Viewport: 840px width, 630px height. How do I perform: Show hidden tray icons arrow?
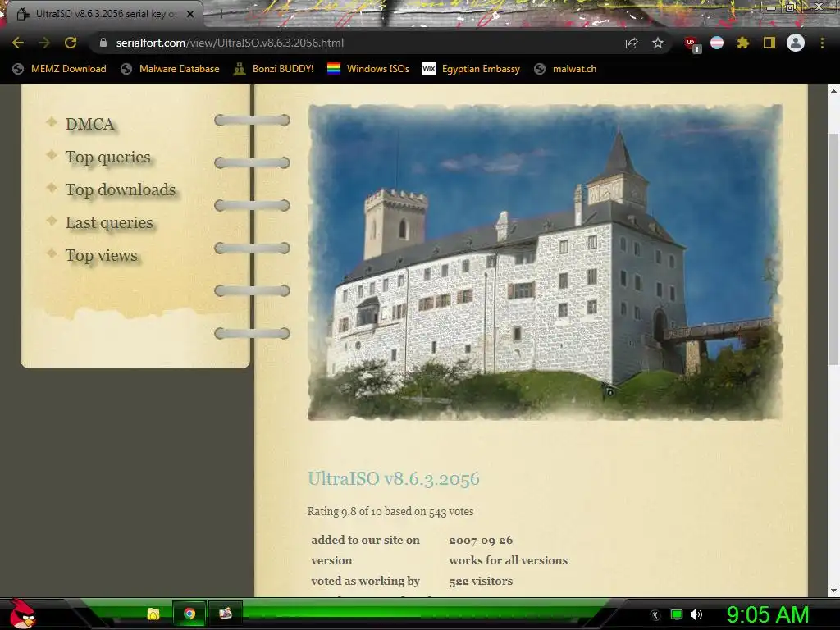655,614
